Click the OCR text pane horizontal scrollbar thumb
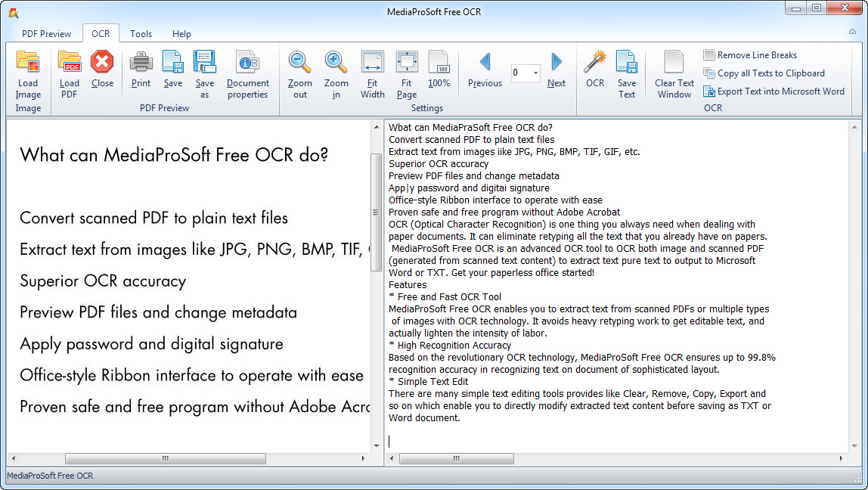The height and width of the screenshot is (490, 868). pos(457,458)
